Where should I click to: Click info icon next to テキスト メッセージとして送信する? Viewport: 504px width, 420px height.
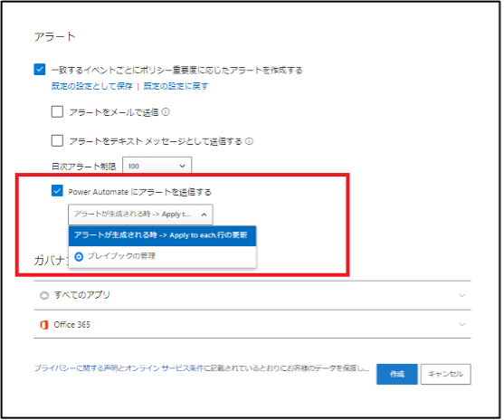click(x=250, y=141)
